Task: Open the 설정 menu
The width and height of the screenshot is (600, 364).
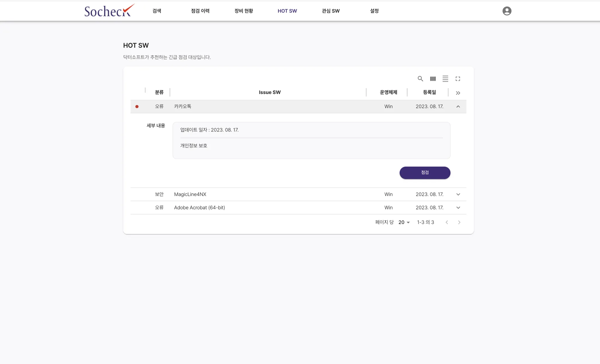Action: click(x=374, y=11)
